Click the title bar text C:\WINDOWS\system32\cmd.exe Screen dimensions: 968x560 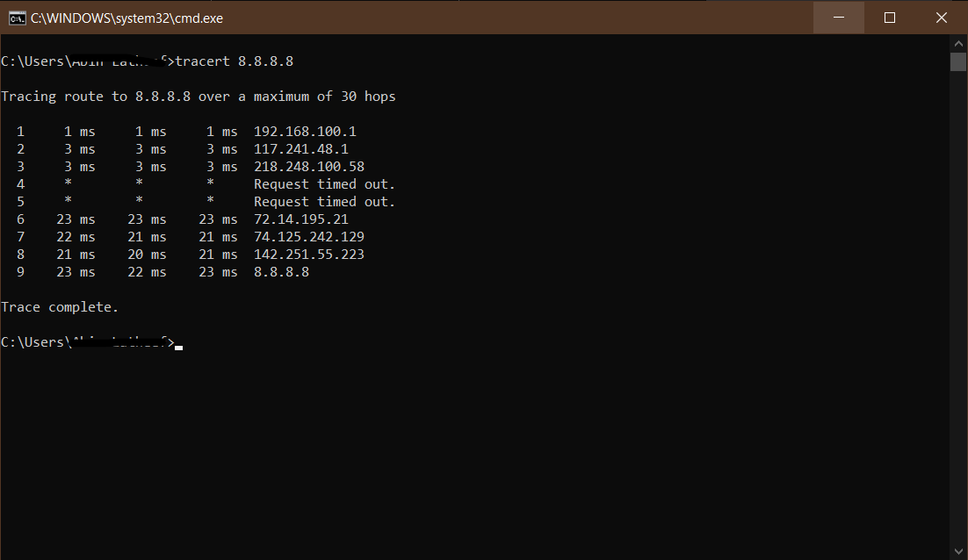[126, 18]
